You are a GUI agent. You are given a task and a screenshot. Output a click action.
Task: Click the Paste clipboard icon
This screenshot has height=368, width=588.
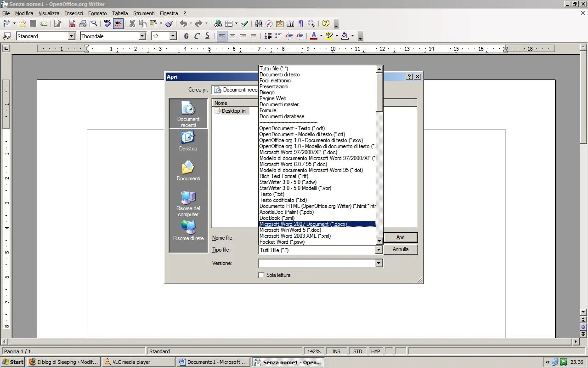click(153, 23)
